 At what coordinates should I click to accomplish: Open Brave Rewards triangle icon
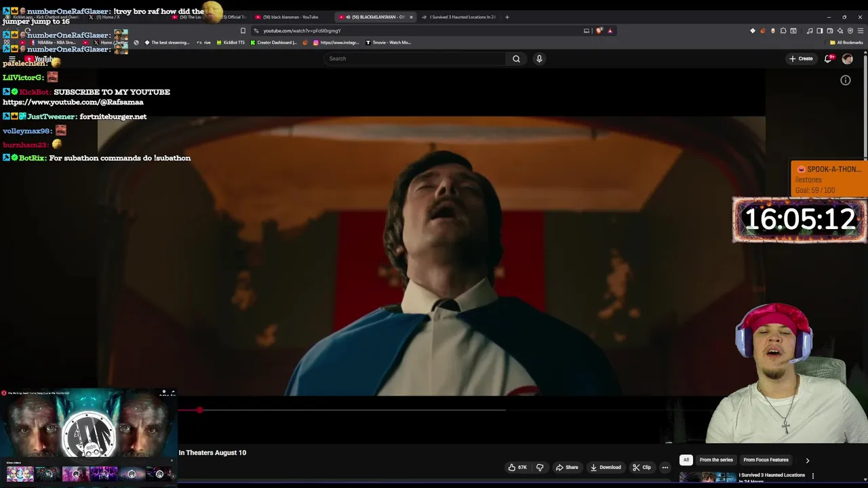610,30
